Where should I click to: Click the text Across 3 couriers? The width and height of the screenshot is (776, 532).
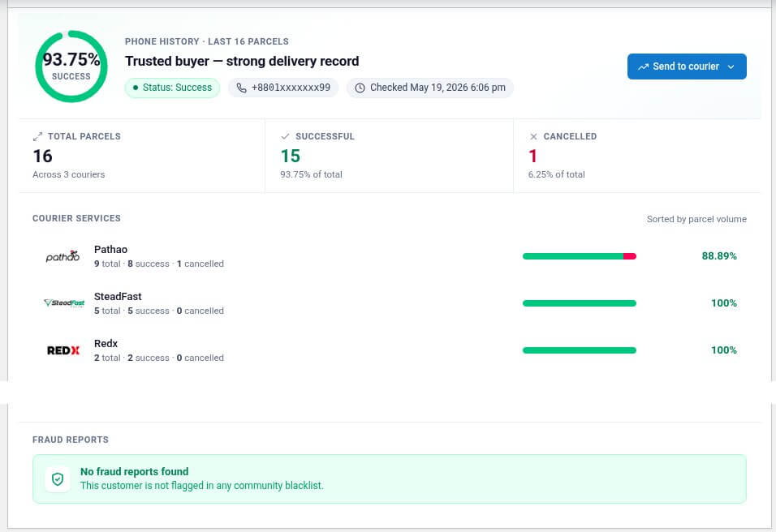(x=69, y=174)
